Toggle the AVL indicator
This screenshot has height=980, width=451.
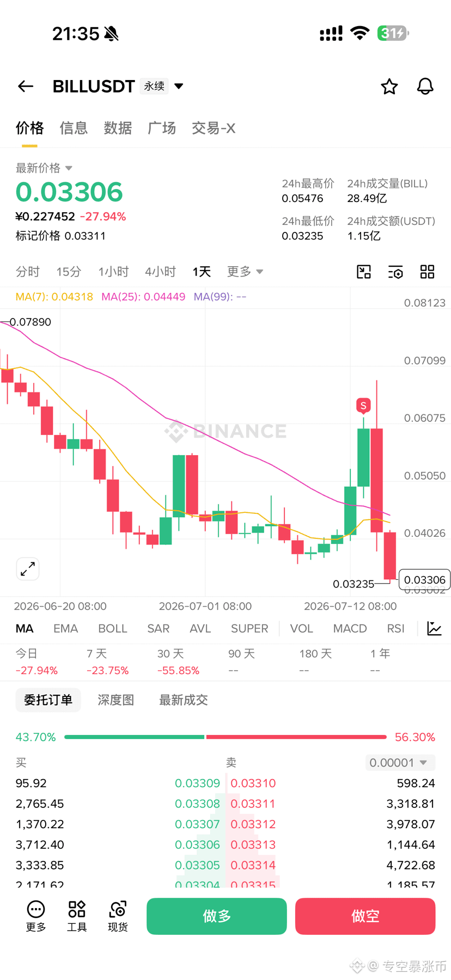point(200,628)
